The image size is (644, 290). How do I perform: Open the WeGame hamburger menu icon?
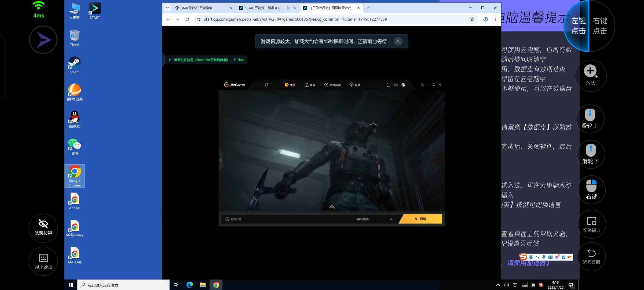pos(422,85)
